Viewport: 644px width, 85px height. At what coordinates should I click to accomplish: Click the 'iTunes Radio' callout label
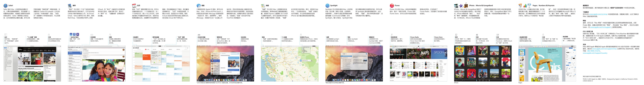click(414, 37)
